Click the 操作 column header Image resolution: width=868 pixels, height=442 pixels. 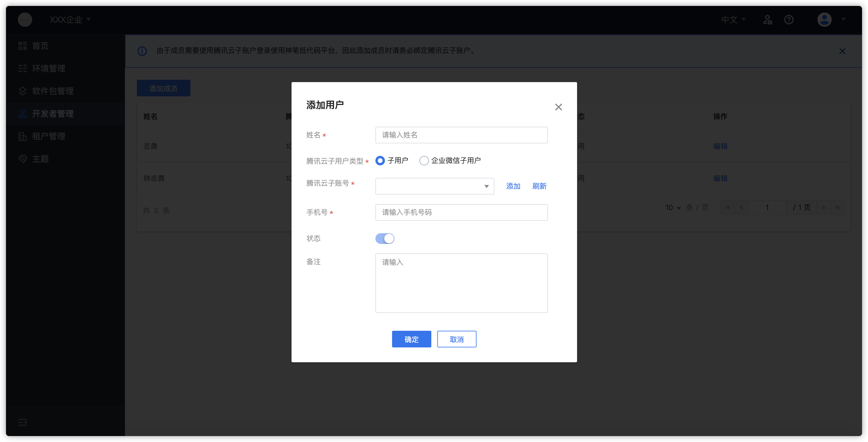[x=720, y=117]
